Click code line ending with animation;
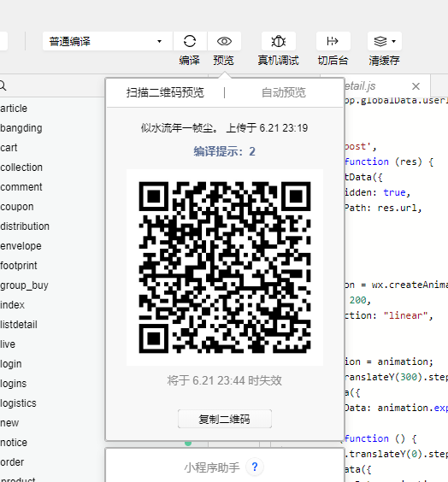Screen dimensions: 448x482 pyautogui.click(x=389, y=361)
